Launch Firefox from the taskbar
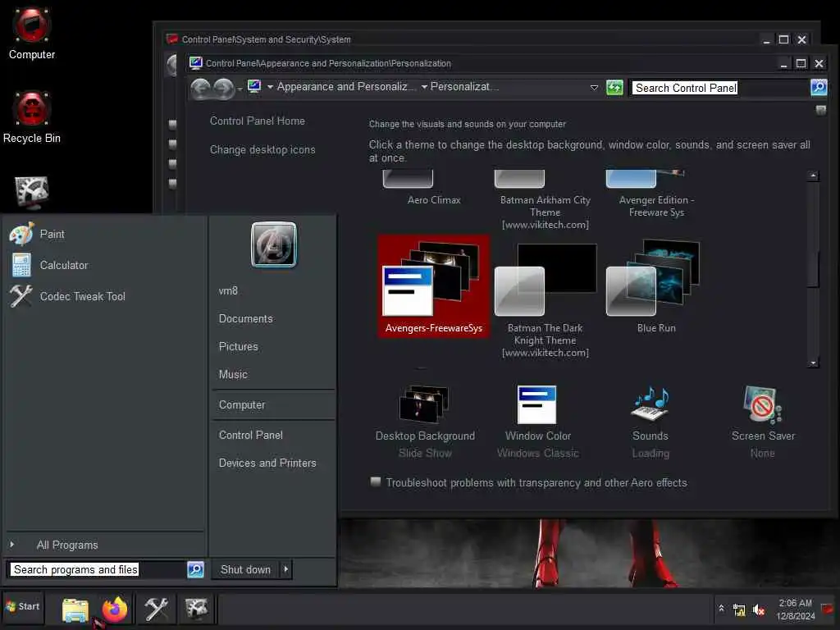 (115, 609)
